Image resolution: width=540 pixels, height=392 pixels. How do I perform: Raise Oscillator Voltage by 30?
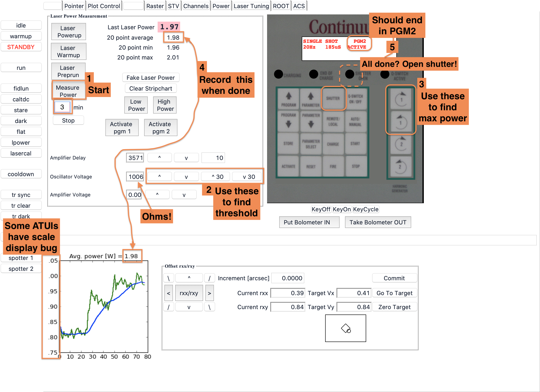216,176
